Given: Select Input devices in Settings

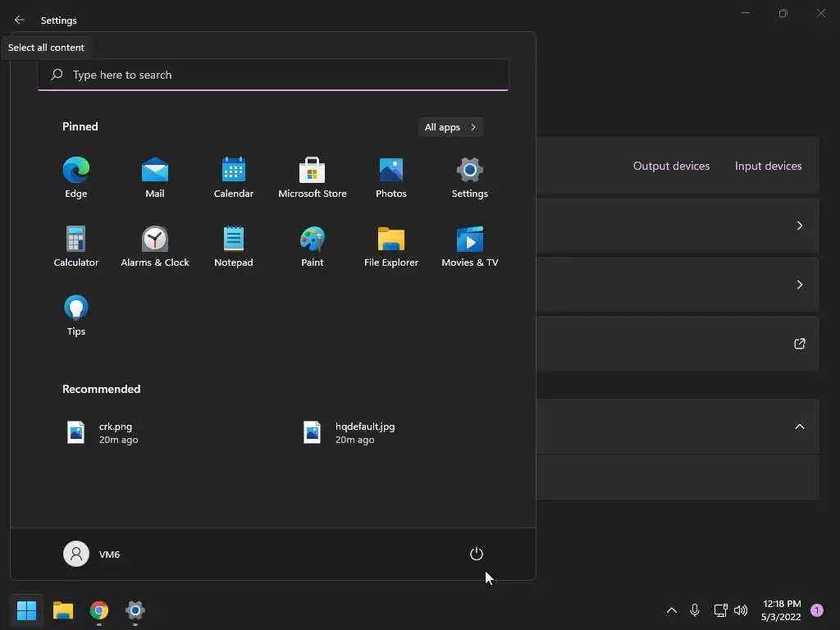Looking at the screenshot, I should [768, 166].
